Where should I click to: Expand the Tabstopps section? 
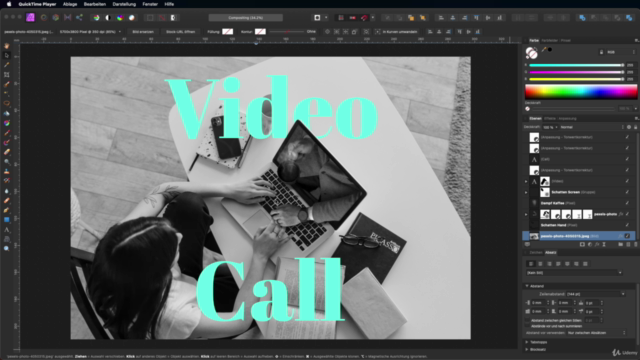(527, 342)
